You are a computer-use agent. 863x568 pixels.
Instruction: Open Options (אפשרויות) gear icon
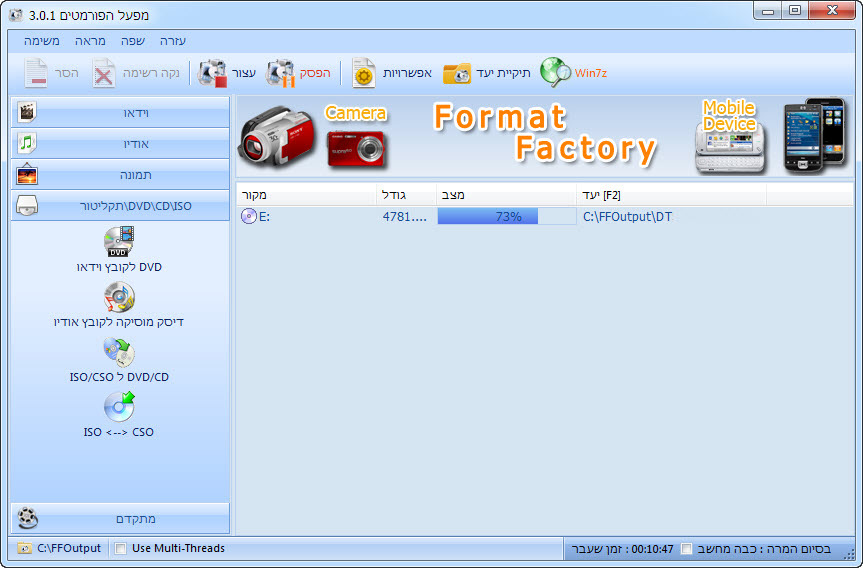[363, 73]
